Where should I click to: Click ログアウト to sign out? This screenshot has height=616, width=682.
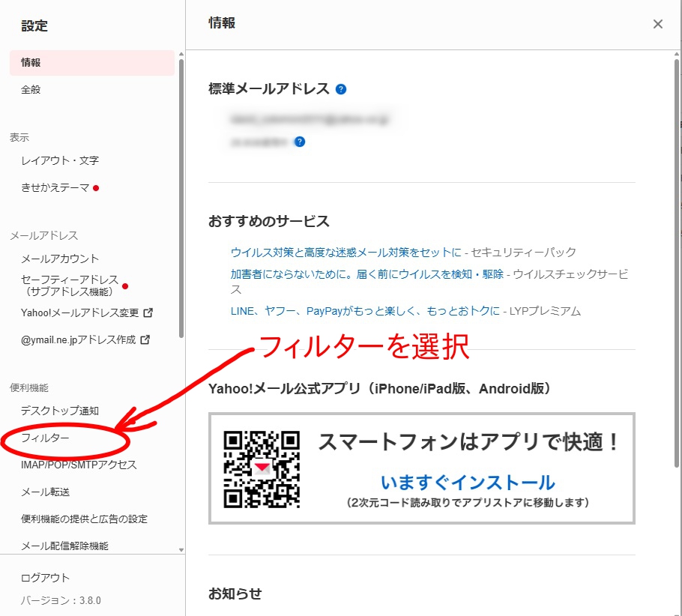[46, 578]
